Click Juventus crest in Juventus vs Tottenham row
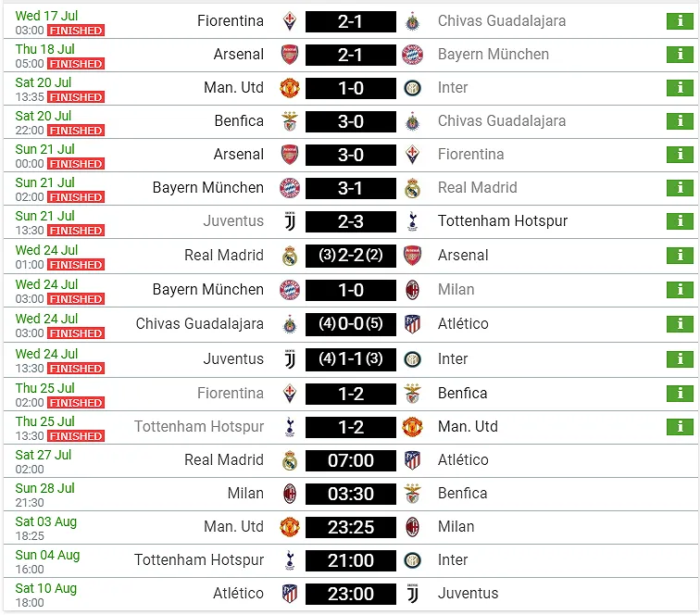Screen dimensions: 700x615 (290, 221)
